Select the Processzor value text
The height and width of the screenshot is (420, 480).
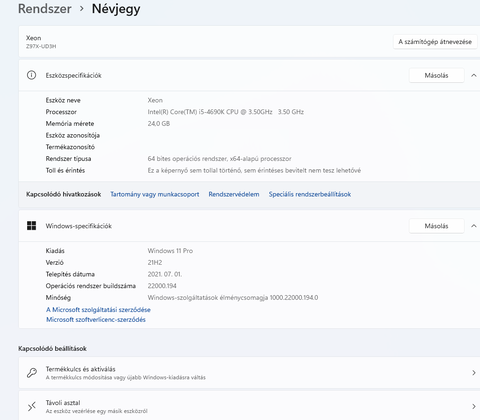point(226,112)
